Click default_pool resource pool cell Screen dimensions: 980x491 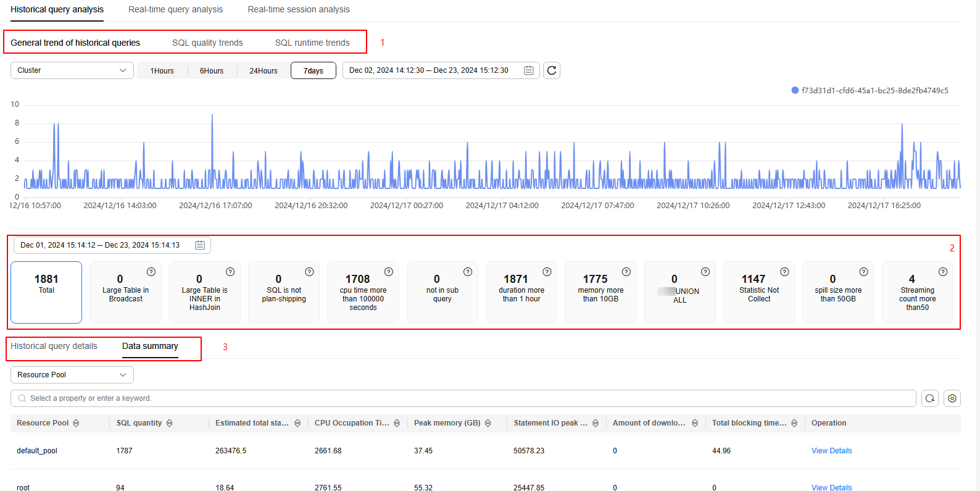tap(37, 451)
